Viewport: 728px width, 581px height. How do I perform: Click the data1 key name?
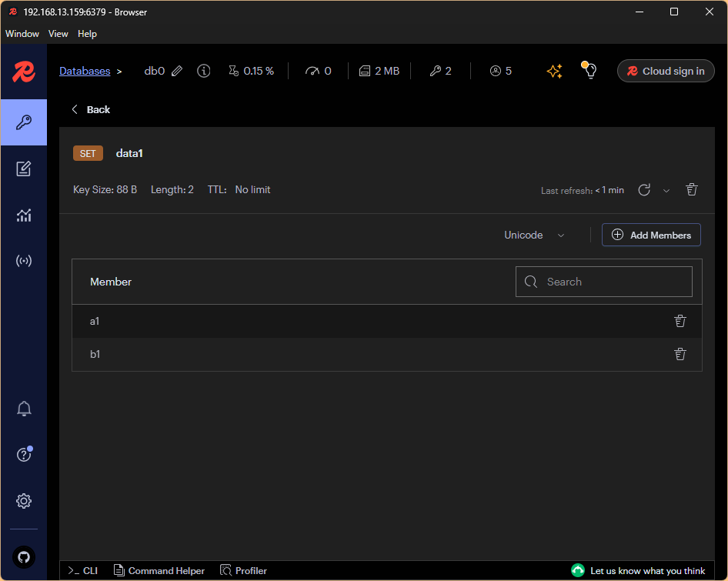click(x=129, y=153)
